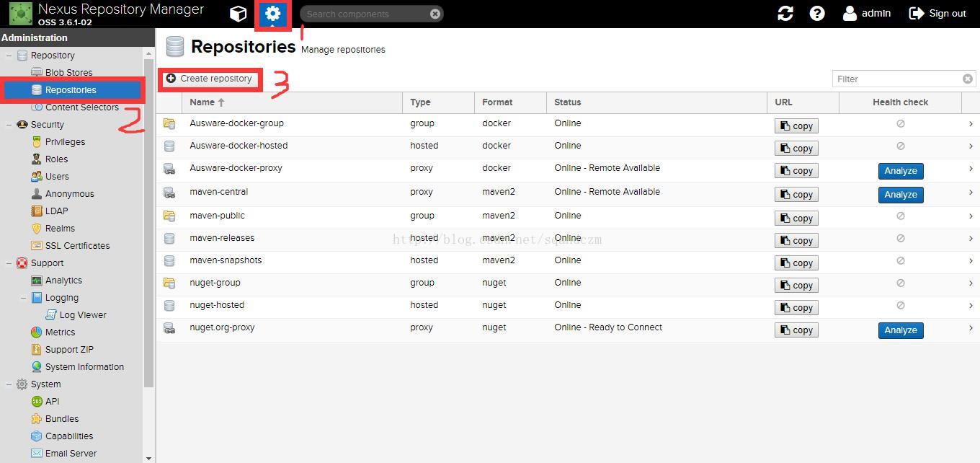The image size is (980, 463).
Task: Sort by Name column header
Action: (x=292, y=102)
